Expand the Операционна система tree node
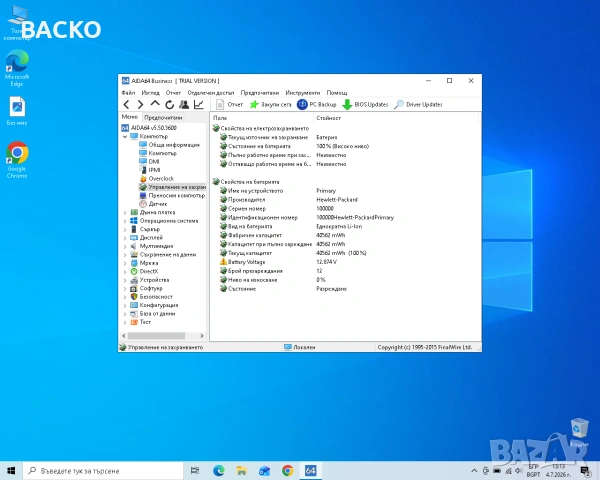 125,221
